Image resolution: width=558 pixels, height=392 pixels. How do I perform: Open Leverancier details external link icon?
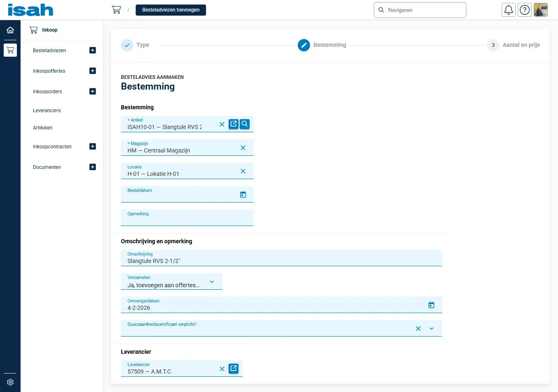pos(234,368)
